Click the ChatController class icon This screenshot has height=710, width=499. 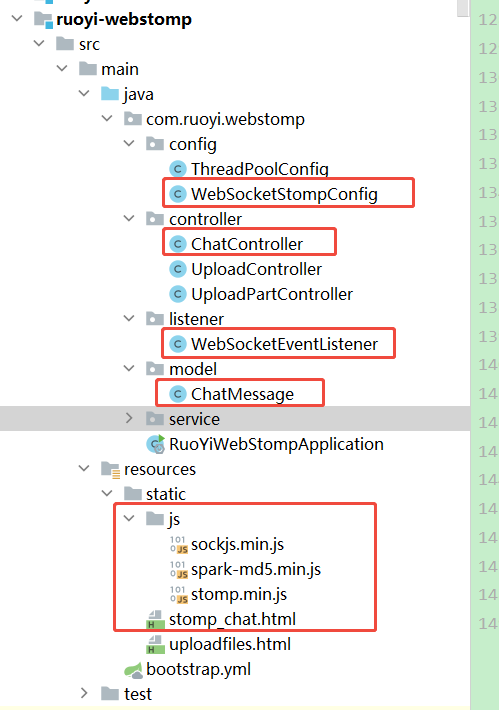coord(178,244)
